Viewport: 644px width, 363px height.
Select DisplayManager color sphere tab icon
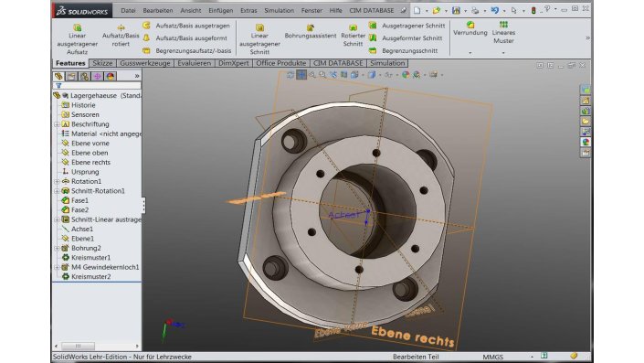pyautogui.click(x=110, y=76)
